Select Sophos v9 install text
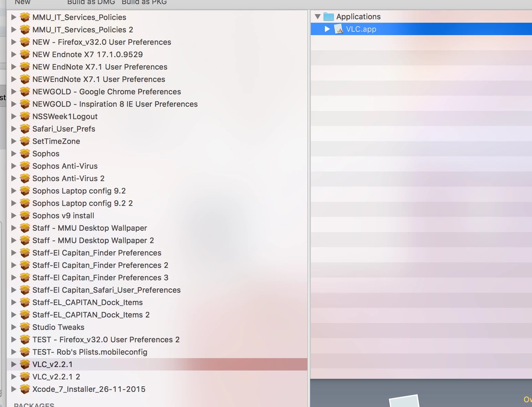This screenshot has height=407, width=532. coord(63,216)
